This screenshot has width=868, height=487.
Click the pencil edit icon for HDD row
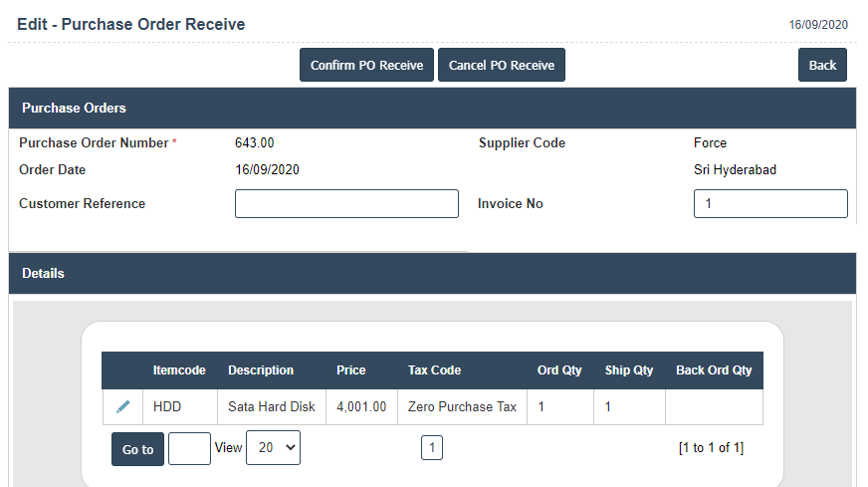123,406
